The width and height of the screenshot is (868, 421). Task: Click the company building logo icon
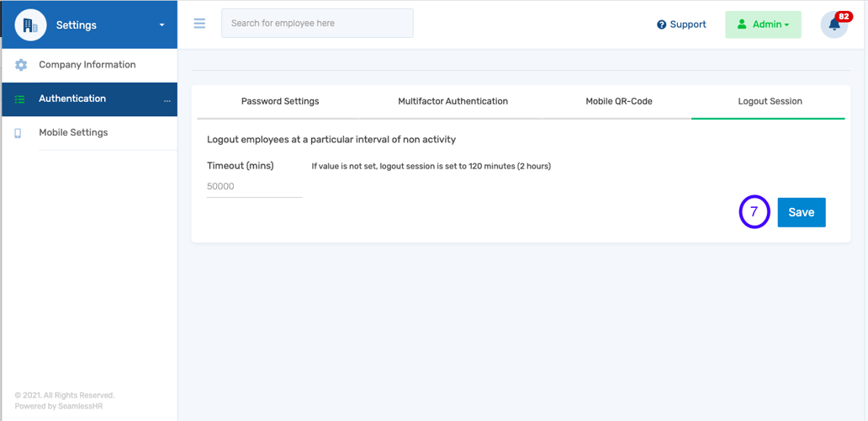pos(30,25)
